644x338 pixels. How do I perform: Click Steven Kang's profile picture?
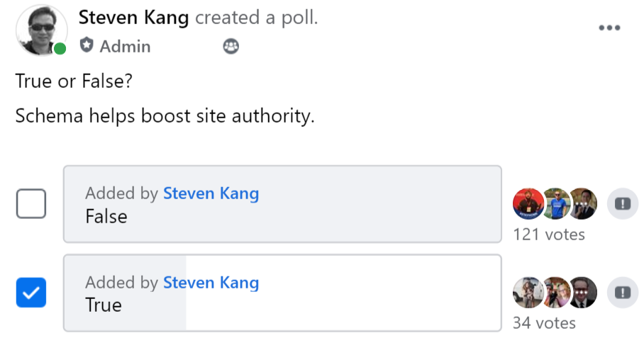tap(41, 30)
